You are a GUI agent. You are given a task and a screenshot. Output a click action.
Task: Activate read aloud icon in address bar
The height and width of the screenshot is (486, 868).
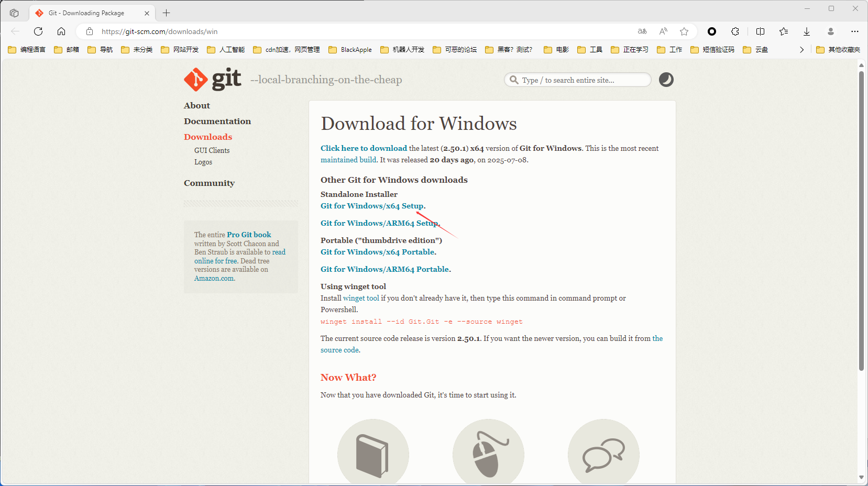coord(663,31)
